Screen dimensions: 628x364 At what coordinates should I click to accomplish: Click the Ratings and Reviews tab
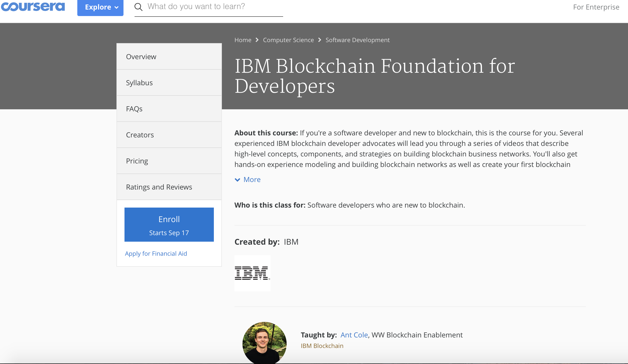[159, 186]
